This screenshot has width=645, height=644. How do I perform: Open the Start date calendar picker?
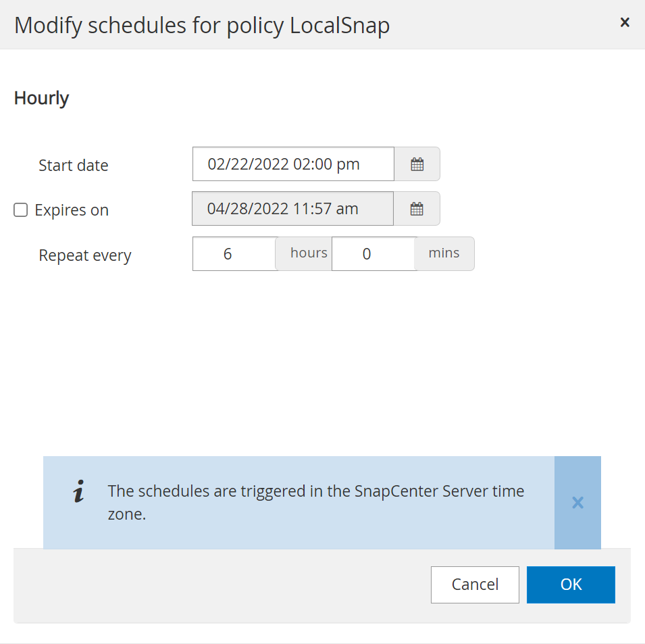(417, 164)
